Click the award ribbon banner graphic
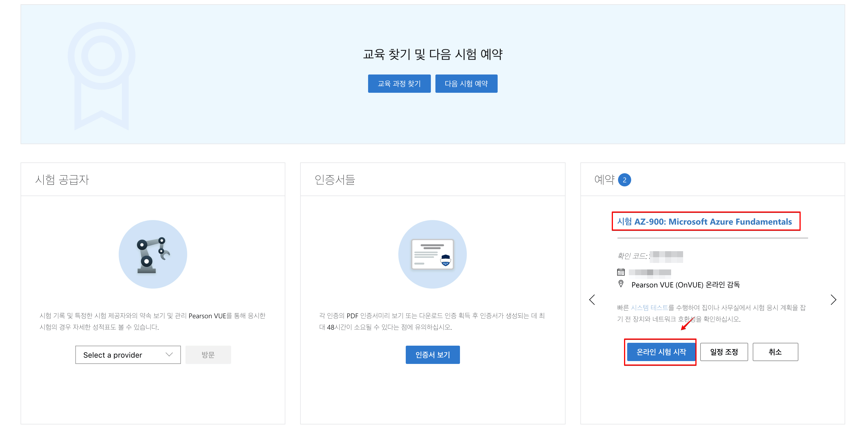Image resolution: width=868 pixels, height=431 pixels. click(x=101, y=76)
